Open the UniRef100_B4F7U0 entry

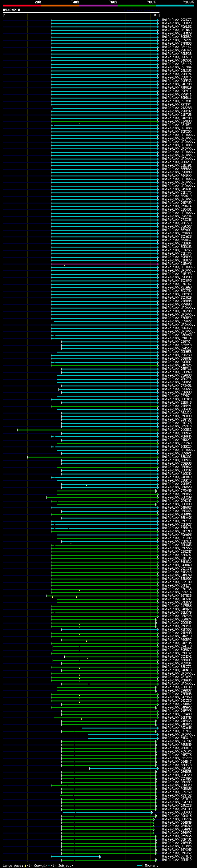[176, 84]
